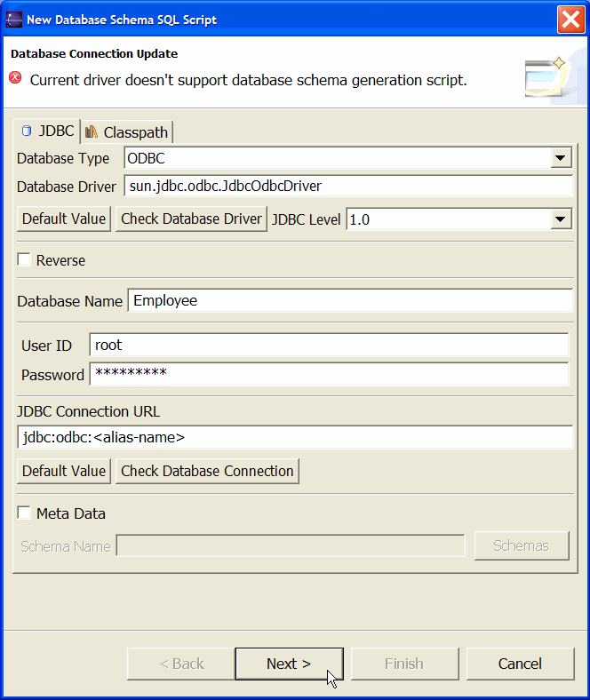Close the New Database Schema SQL Script dialog
Image resolution: width=590 pixels, height=700 pixels.
click(570, 20)
